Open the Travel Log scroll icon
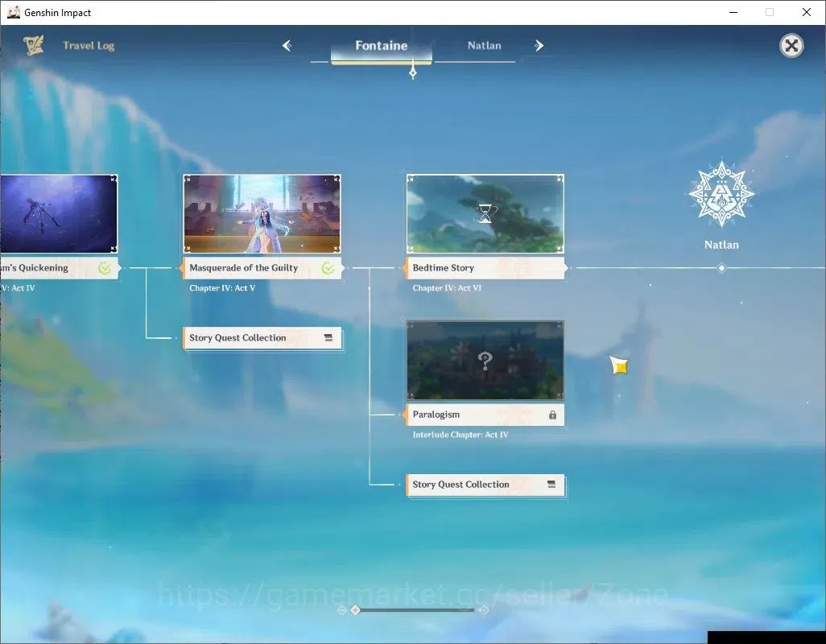Viewport: 826px width, 644px height. [x=34, y=45]
